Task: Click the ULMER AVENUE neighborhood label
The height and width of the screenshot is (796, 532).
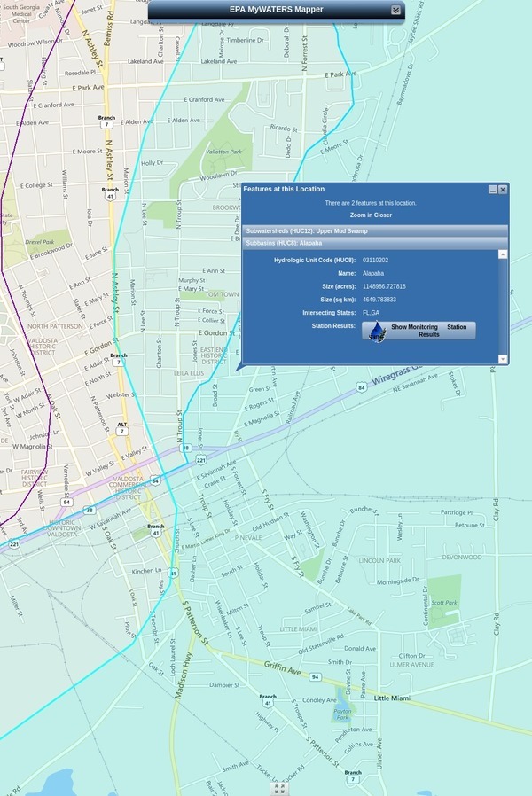Action: click(x=411, y=665)
